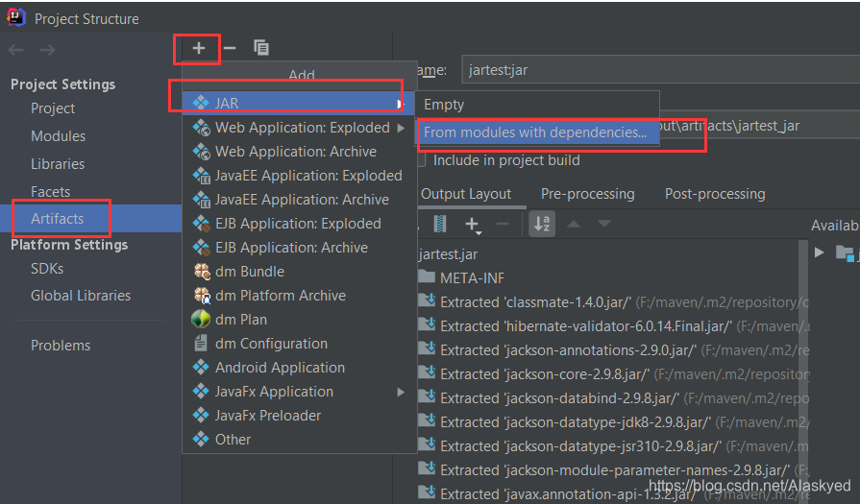Click the Move Up arrow in Output Layout
The width and height of the screenshot is (860, 504).
574,224
